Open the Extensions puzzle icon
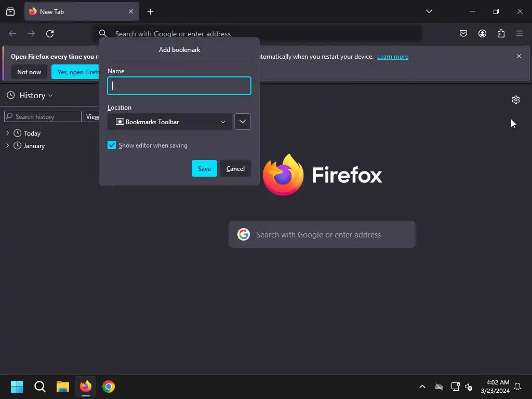Viewport: 532px width, 399px height. pyautogui.click(x=501, y=33)
